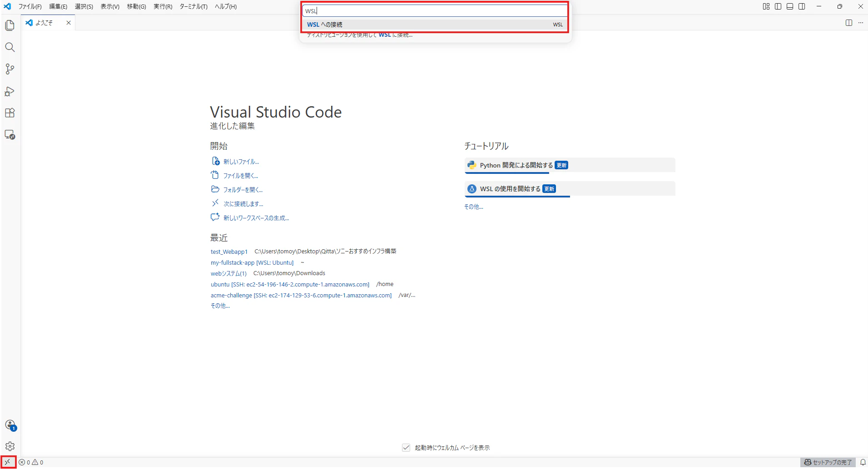
Task: Open the Search view icon
Action: (10, 47)
